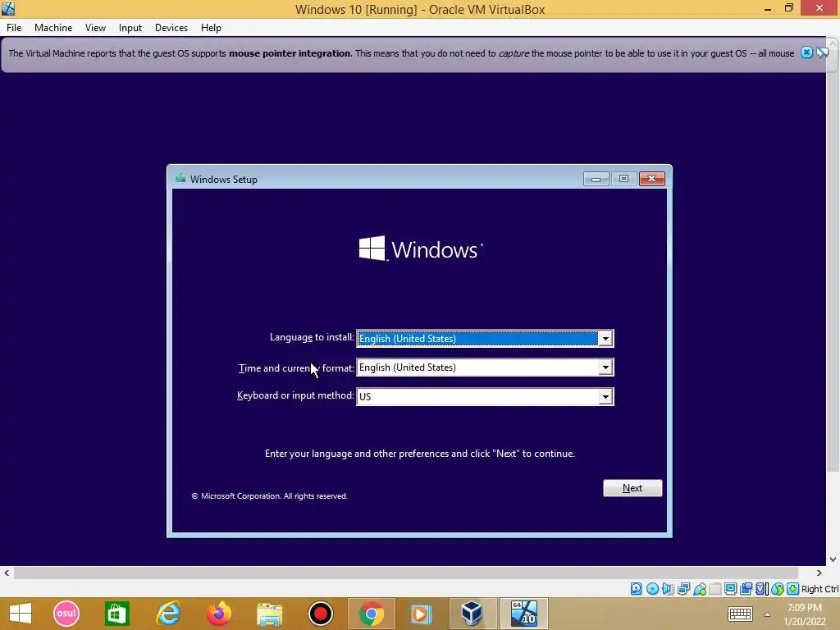Viewport: 840px width, 630px height.
Task: Open File Explorer from the taskbar
Action: pos(269,614)
